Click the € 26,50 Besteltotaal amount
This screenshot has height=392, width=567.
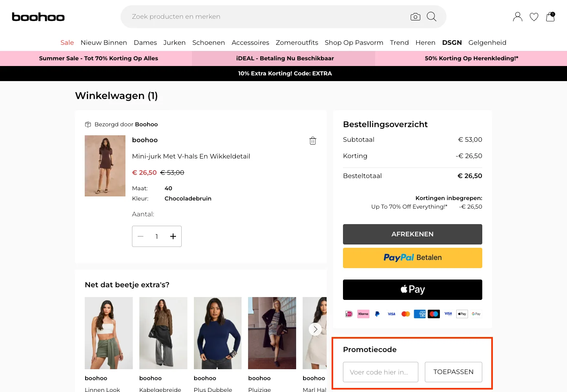point(470,176)
